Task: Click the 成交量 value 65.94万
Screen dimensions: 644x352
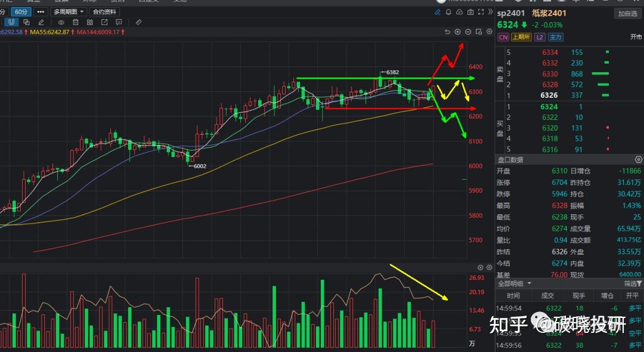Action: [629, 229]
